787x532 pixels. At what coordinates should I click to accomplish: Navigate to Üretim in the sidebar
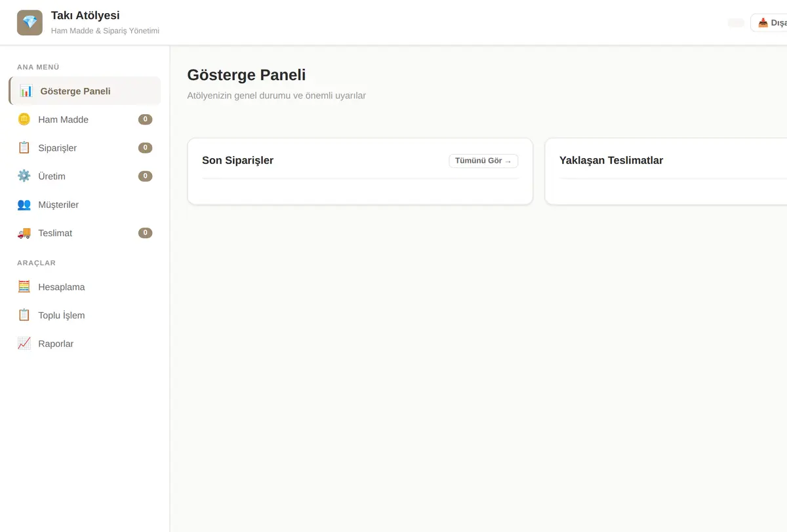tap(85, 176)
